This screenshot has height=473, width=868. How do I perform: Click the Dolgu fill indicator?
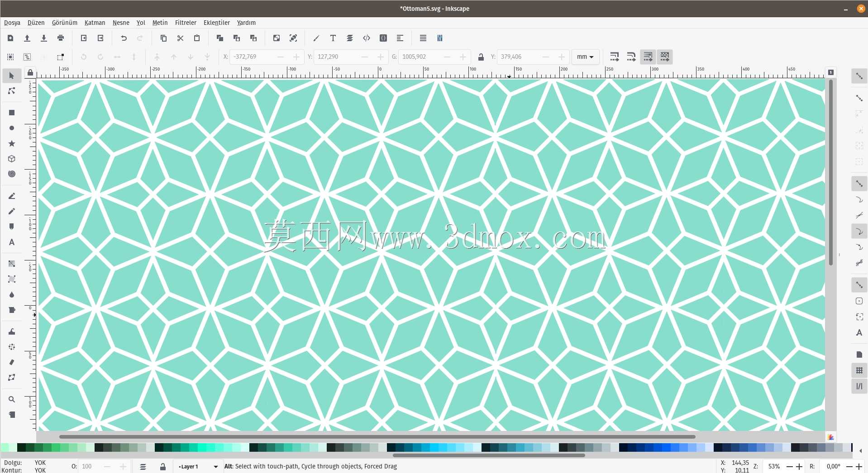coord(40,463)
